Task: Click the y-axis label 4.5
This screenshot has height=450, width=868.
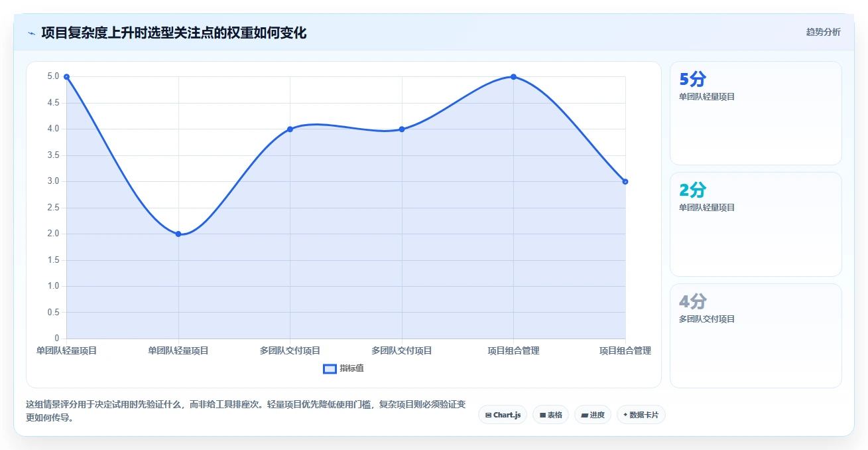Action: coord(53,103)
